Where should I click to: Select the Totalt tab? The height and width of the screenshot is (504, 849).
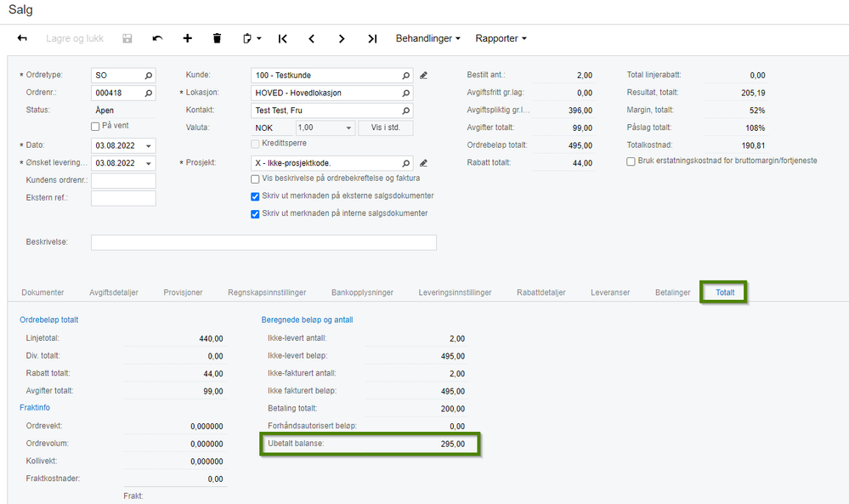(x=725, y=292)
